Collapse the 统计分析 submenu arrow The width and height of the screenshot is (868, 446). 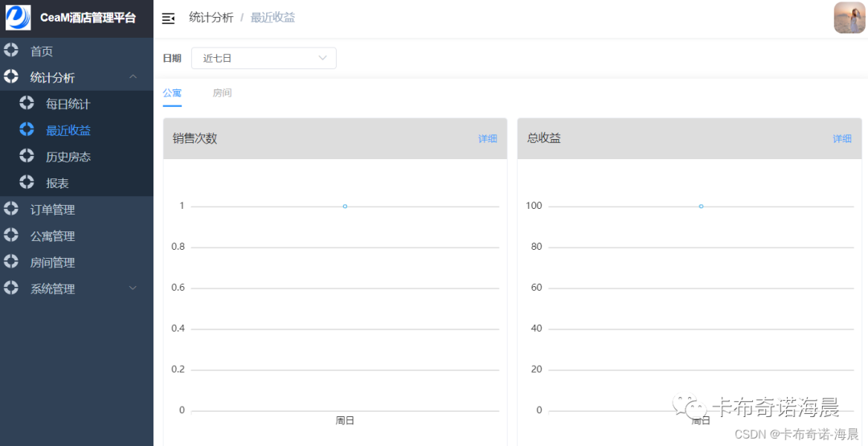tap(133, 77)
